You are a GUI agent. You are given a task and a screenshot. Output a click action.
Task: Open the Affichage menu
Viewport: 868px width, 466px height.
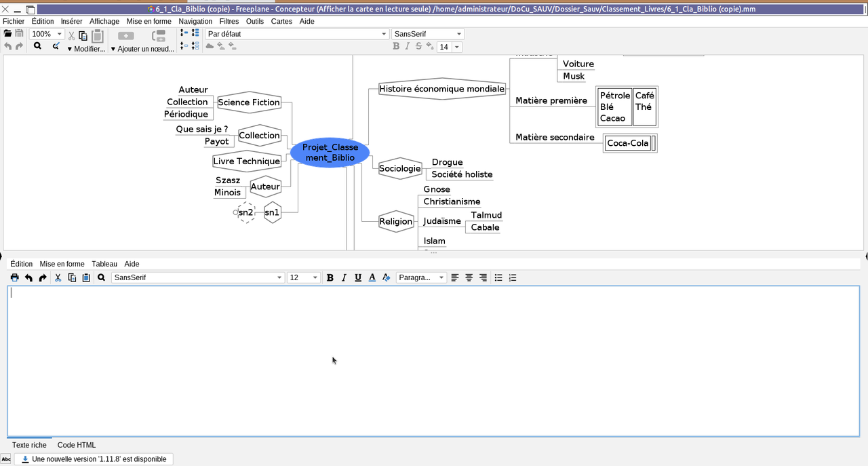tap(104, 21)
